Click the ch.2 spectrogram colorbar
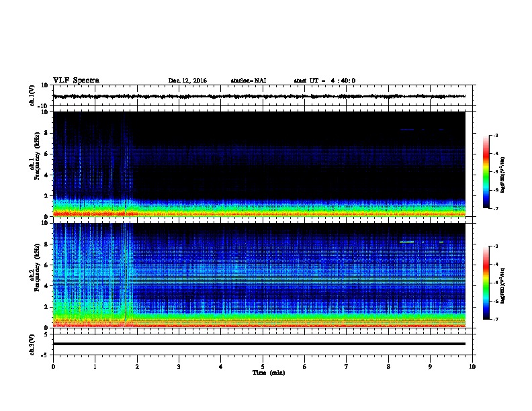This screenshot has height=411, width=532. coord(486,283)
